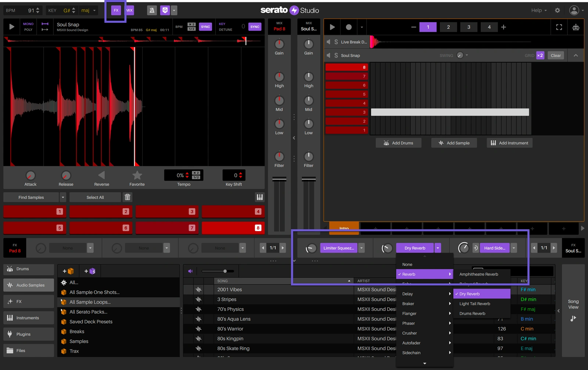The image size is (588, 370).
Task: Toggle the FX panel button
Action: pos(116,10)
